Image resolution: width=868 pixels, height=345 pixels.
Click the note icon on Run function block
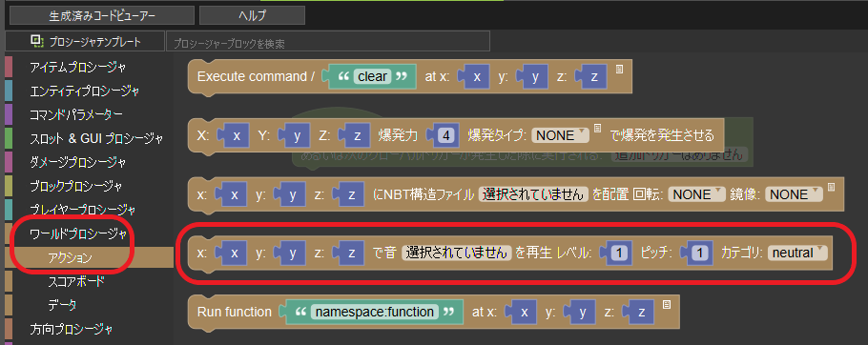coord(667,305)
